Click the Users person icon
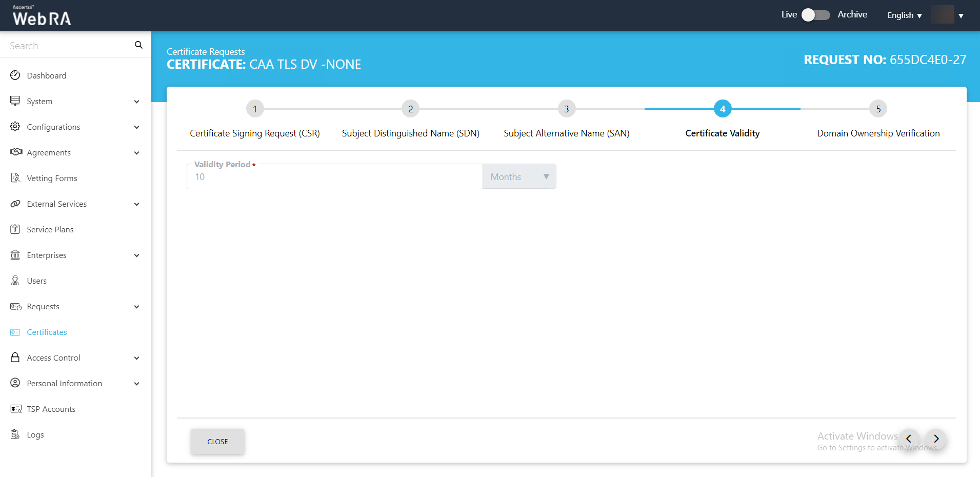Screen dimensions: 980x477 click(15, 281)
